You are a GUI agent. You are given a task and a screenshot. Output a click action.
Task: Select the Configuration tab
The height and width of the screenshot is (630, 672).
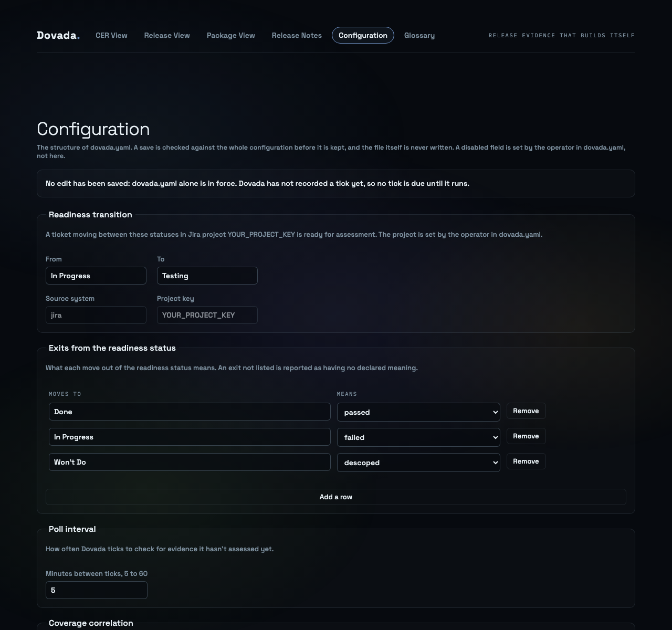(x=363, y=35)
